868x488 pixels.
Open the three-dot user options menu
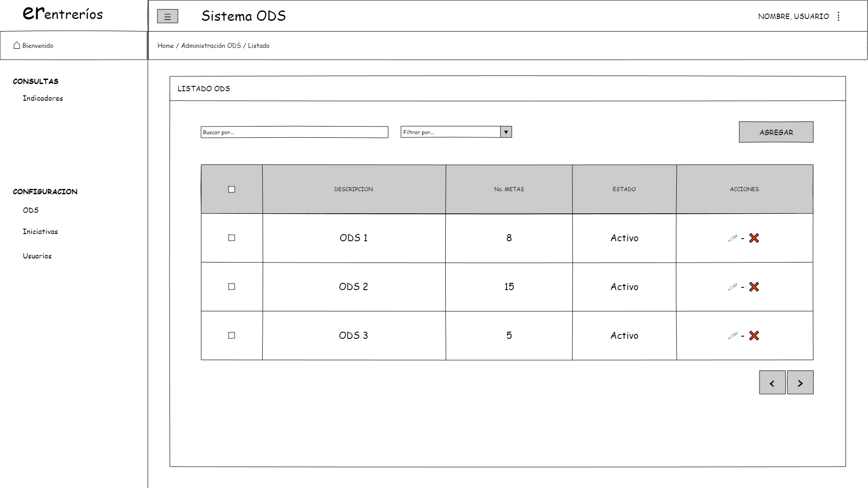pos(838,16)
